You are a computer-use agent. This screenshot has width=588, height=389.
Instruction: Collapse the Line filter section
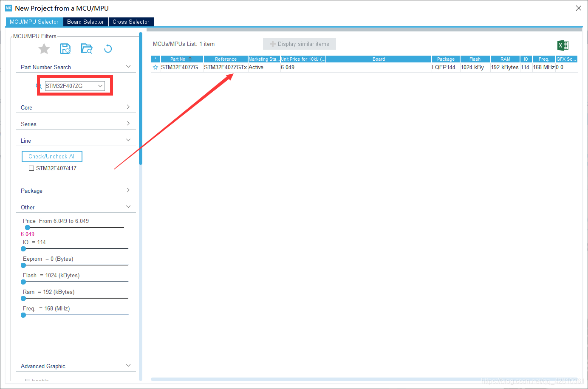[128, 140]
